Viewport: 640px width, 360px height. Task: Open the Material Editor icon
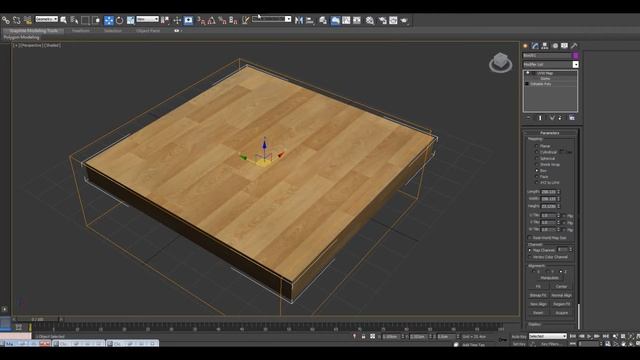pyautogui.click(x=370, y=20)
